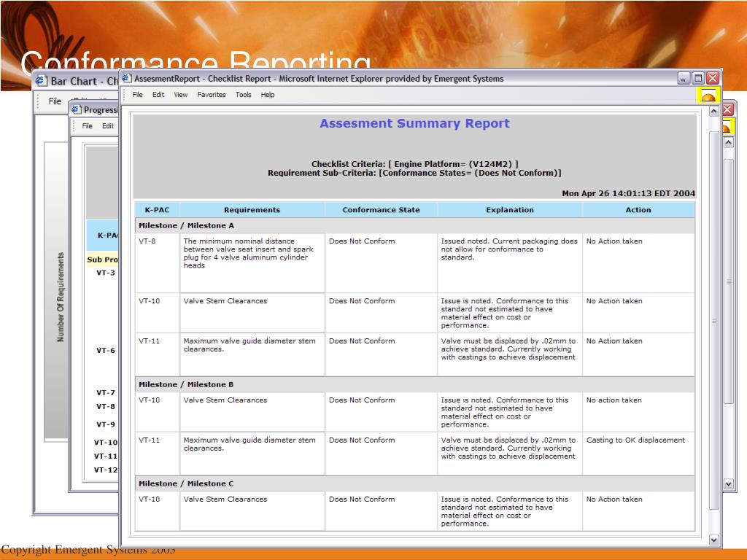Click scroll up arrow in Progress window
Image resolution: width=747 pixels, height=560 pixels.
729,142
